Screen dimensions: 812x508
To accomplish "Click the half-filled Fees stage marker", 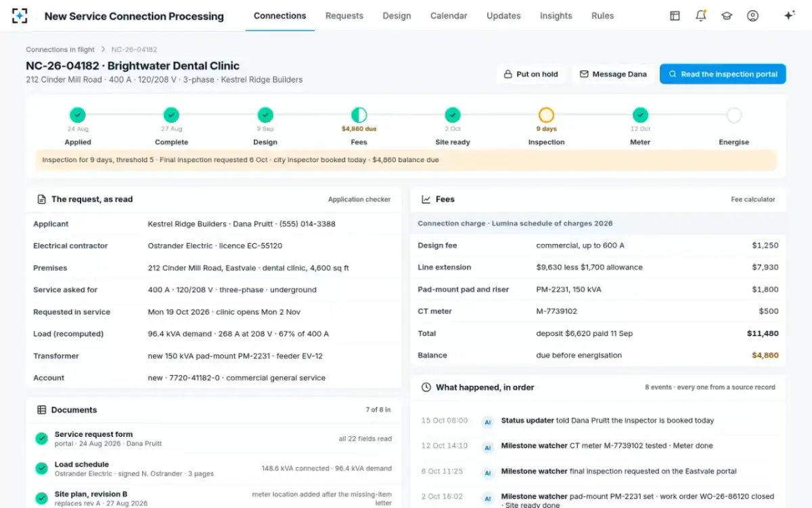I will click(x=359, y=115).
